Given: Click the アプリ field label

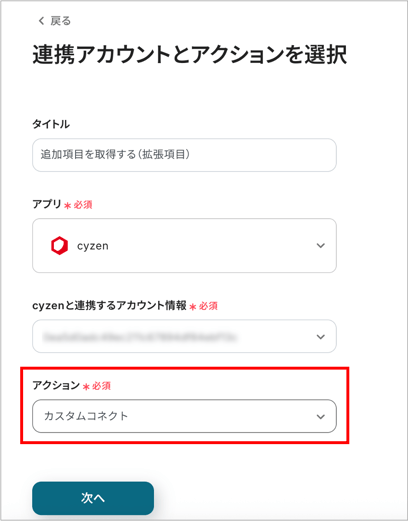Looking at the screenshot, I should 47,204.
